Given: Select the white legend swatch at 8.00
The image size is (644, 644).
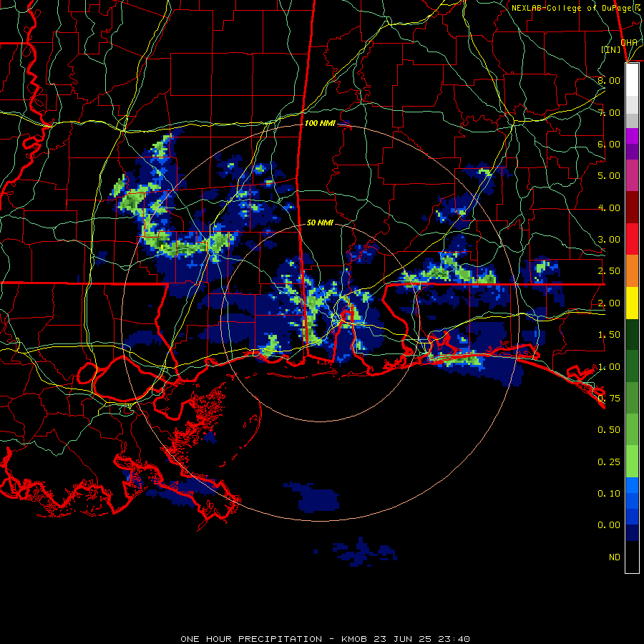Looking at the screenshot, I should click(x=632, y=80).
